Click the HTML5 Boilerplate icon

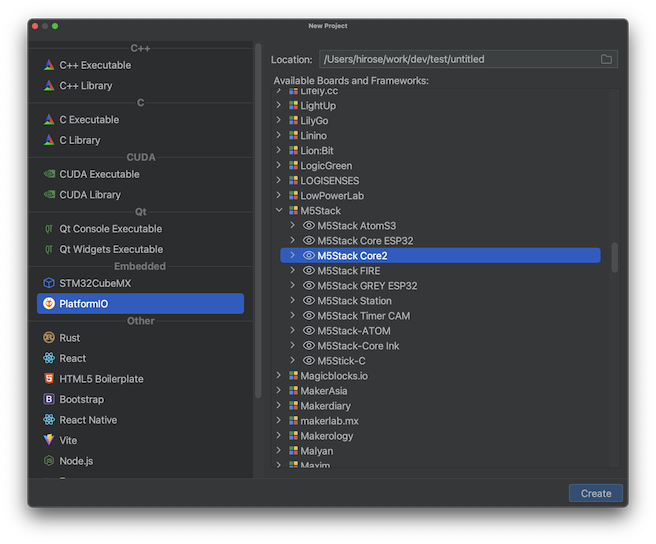pos(49,379)
